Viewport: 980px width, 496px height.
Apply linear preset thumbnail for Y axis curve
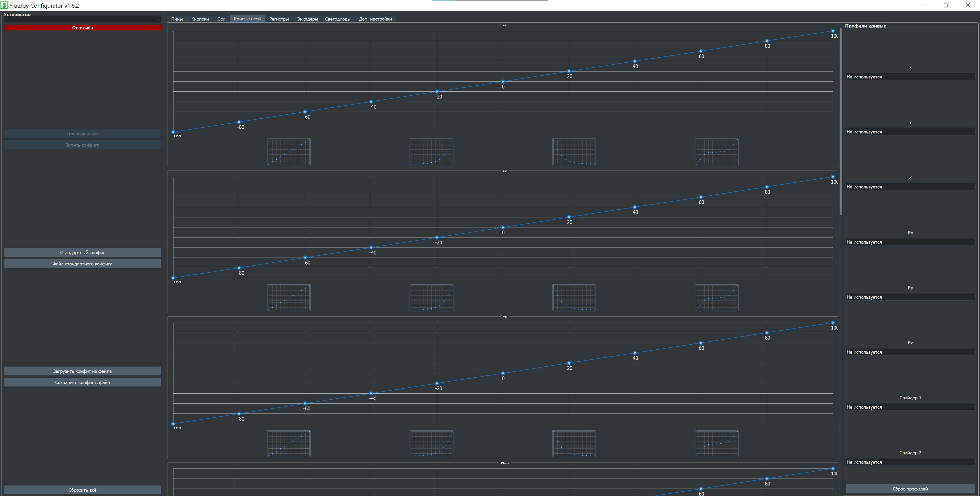click(289, 298)
